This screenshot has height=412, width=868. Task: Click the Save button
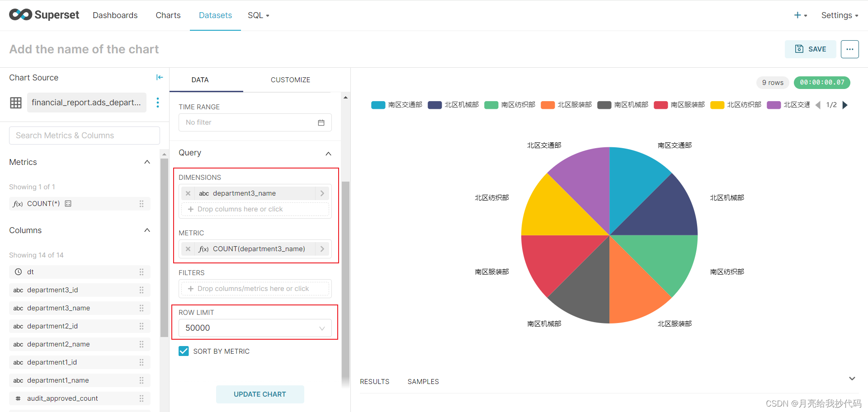click(x=811, y=49)
